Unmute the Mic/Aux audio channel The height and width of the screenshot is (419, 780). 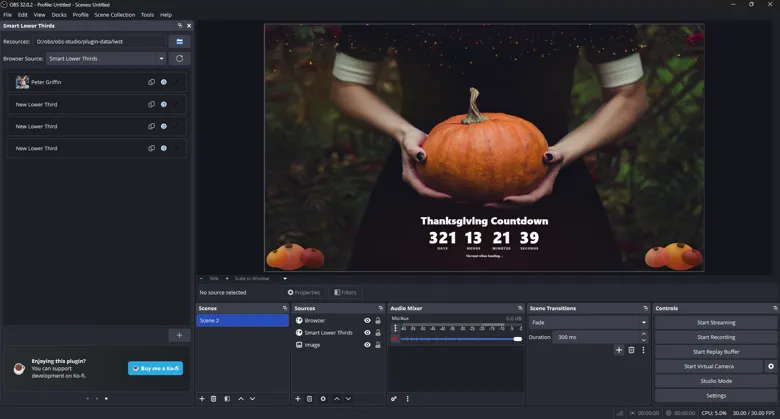[x=395, y=339]
